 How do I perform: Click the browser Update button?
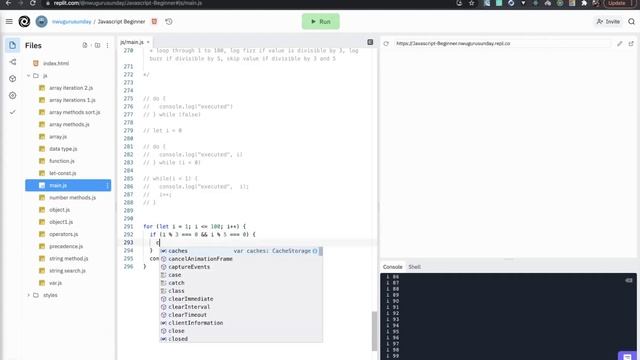(618, 3)
